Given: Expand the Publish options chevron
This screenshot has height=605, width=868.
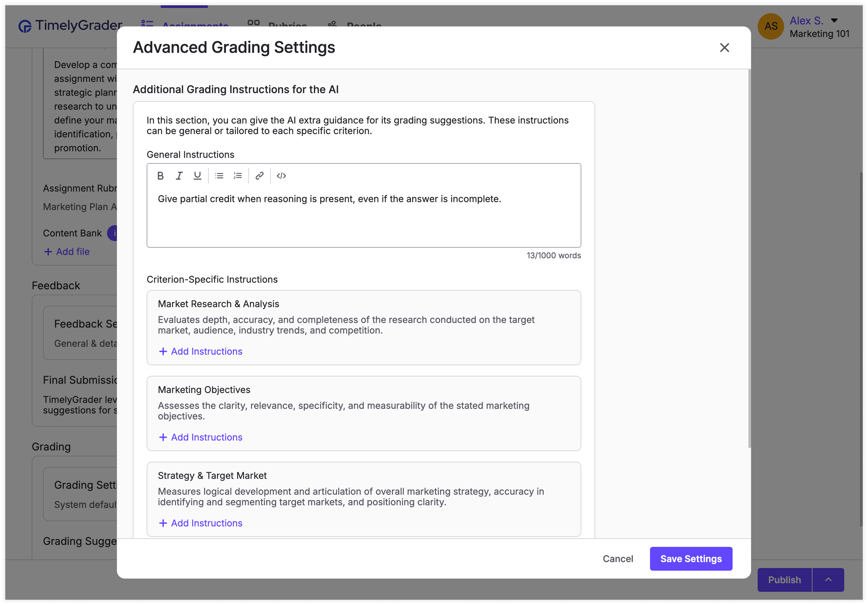Looking at the screenshot, I should click(x=828, y=579).
